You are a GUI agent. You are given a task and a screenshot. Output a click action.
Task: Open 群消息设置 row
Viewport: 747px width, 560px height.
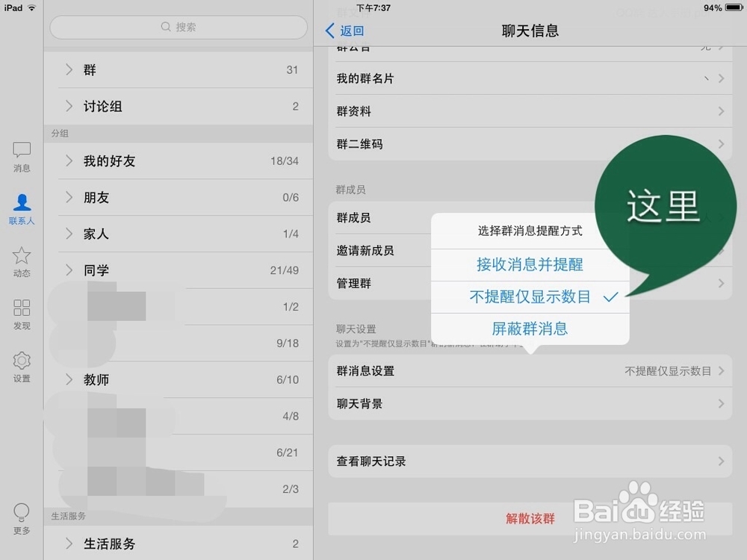click(x=530, y=371)
